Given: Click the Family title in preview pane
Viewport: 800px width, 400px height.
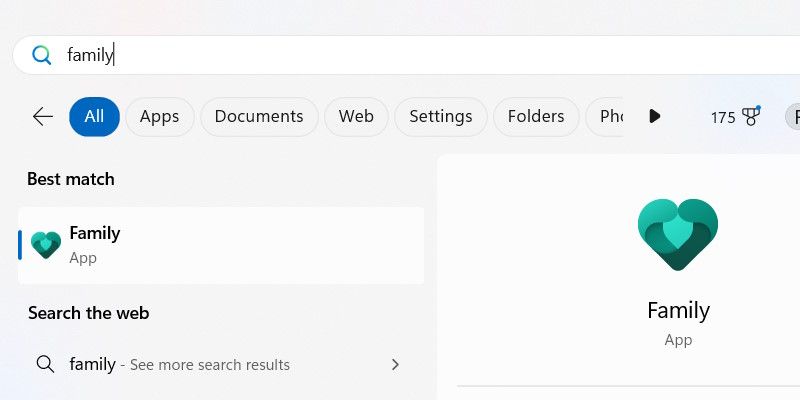Looking at the screenshot, I should click(x=678, y=310).
